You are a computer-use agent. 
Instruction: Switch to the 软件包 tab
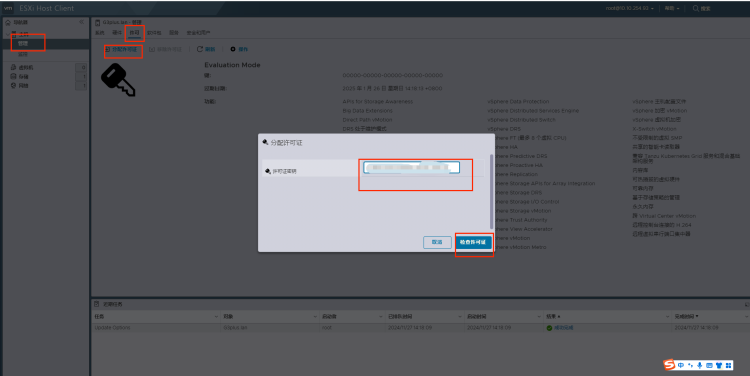(x=154, y=33)
